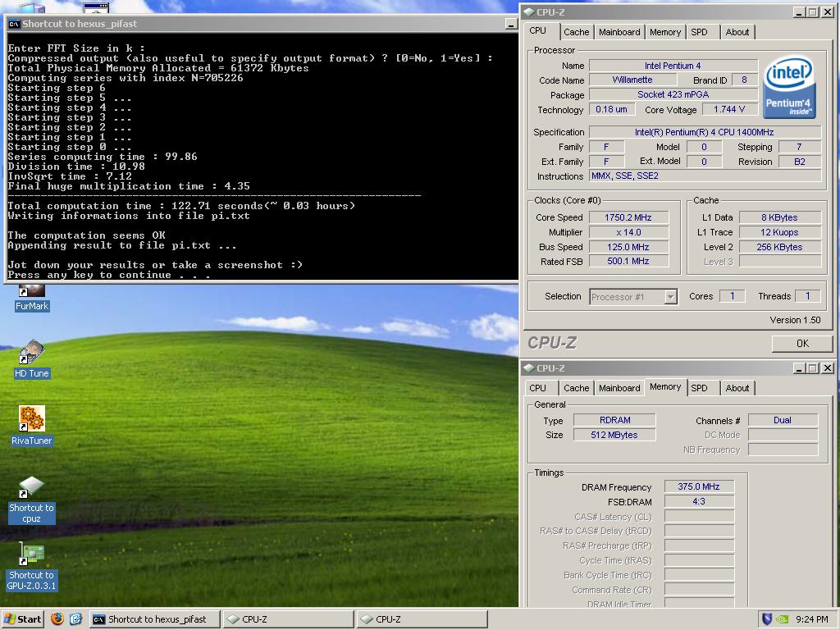Click the 512 MBytes memory size field
The height and width of the screenshot is (630, 840).
614,435
